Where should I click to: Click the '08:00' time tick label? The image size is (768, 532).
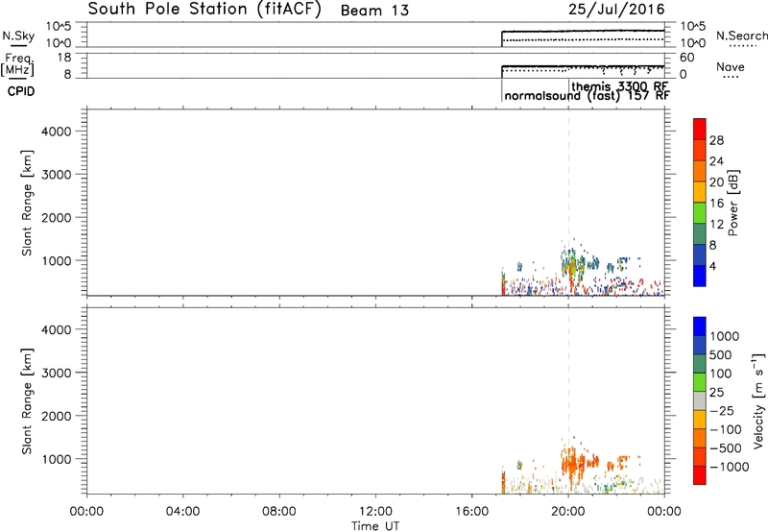point(278,512)
